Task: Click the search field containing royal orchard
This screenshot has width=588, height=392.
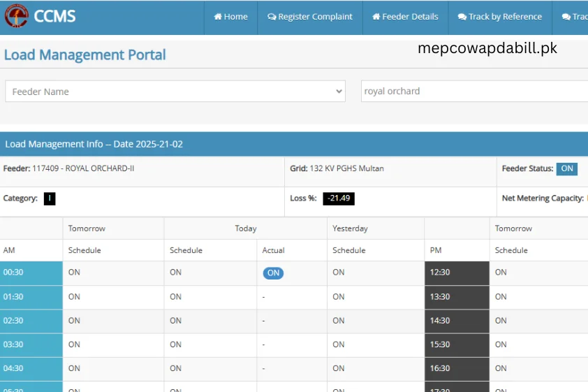Action: pos(473,92)
